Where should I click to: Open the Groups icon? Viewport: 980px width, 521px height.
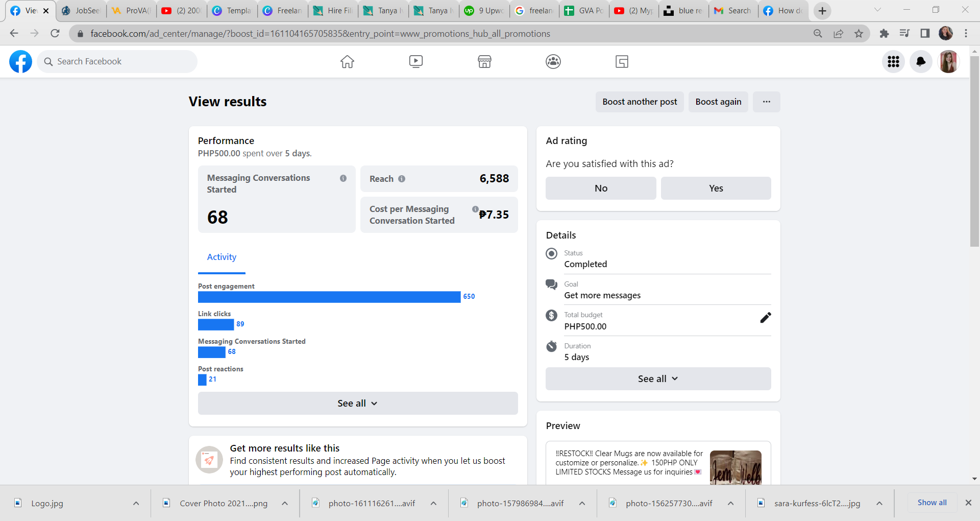pos(553,62)
